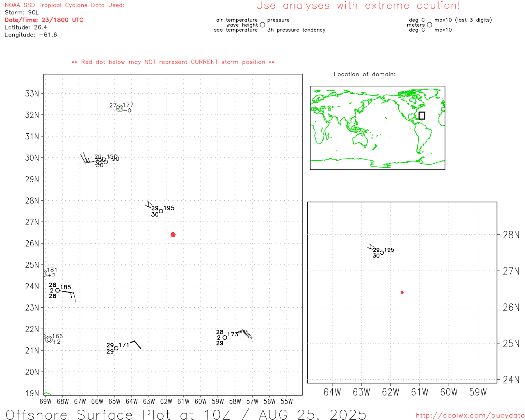Image resolution: width=525 pixels, height=420 pixels.
Task: Click the 69W longitude label on main map
Action: [46, 401]
